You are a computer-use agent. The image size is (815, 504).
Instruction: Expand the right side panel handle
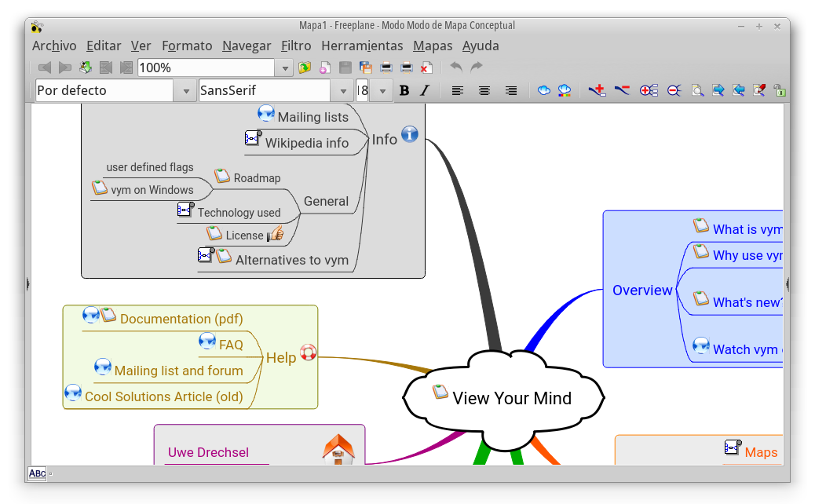(787, 283)
